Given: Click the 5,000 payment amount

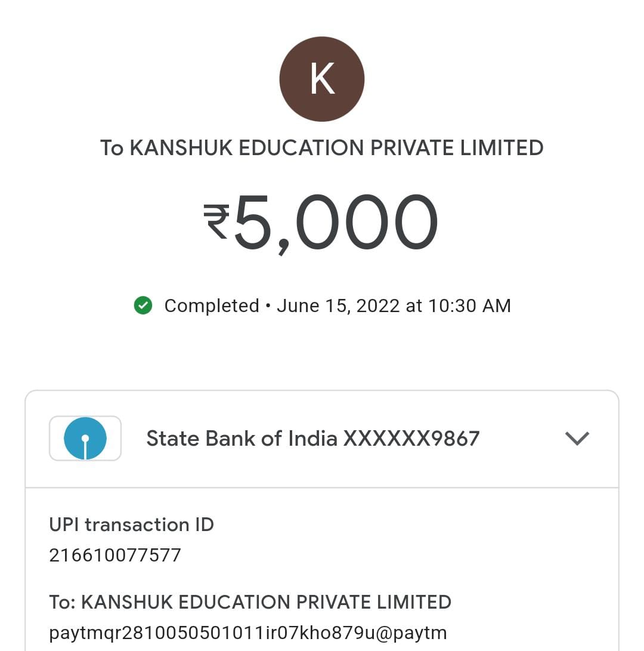Looking at the screenshot, I should 336,223.
